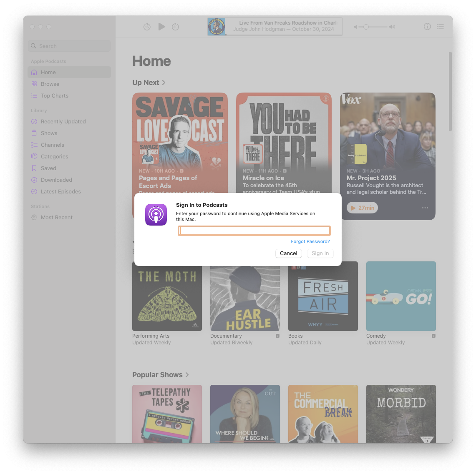Click the Channels icon in sidebar
The height and width of the screenshot is (474, 476).
34,145
